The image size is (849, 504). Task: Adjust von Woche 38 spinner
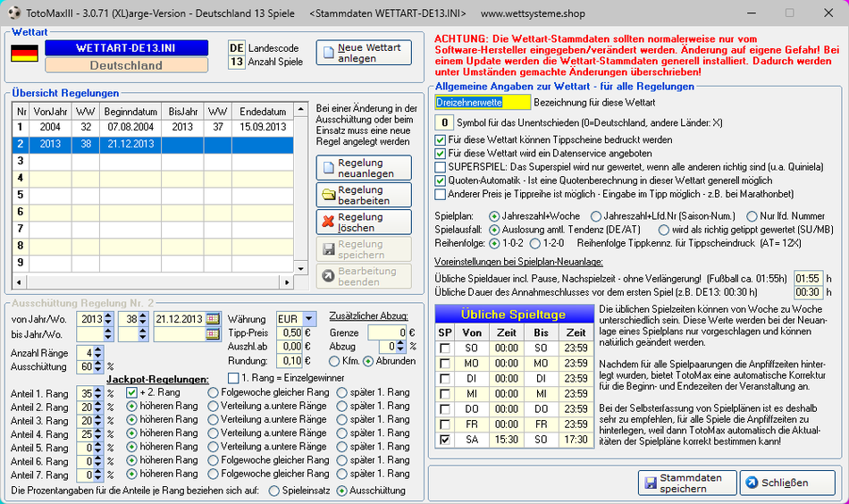(143, 319)
